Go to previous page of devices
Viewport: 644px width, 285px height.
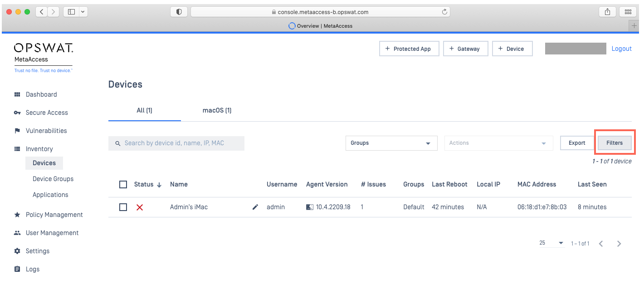tap(601, 244)
